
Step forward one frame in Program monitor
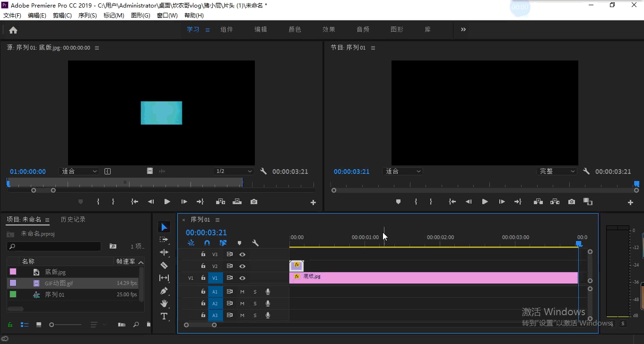pyautogui.click(x=502, y=202)
